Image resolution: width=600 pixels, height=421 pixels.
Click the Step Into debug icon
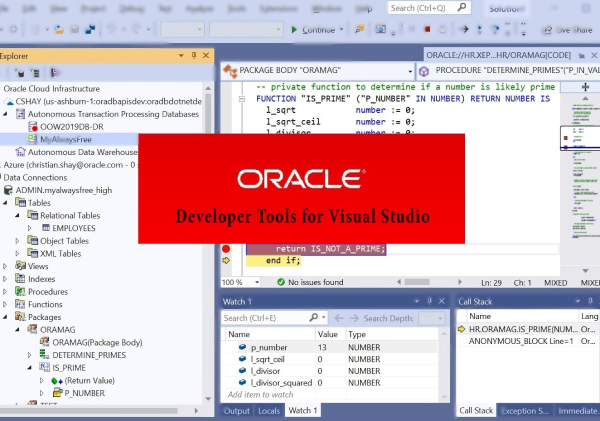(x=479, y=29)
